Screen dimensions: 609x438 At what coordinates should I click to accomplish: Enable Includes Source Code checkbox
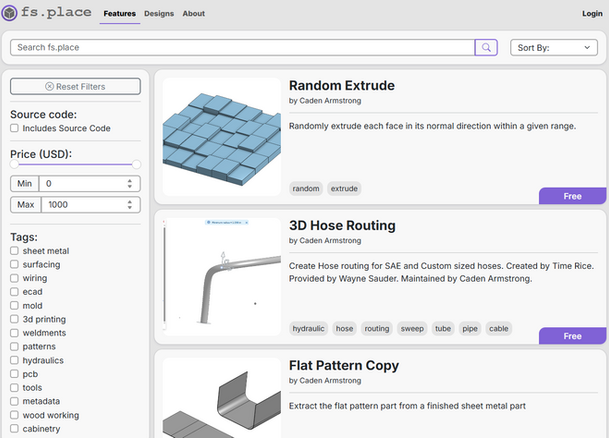14,128
